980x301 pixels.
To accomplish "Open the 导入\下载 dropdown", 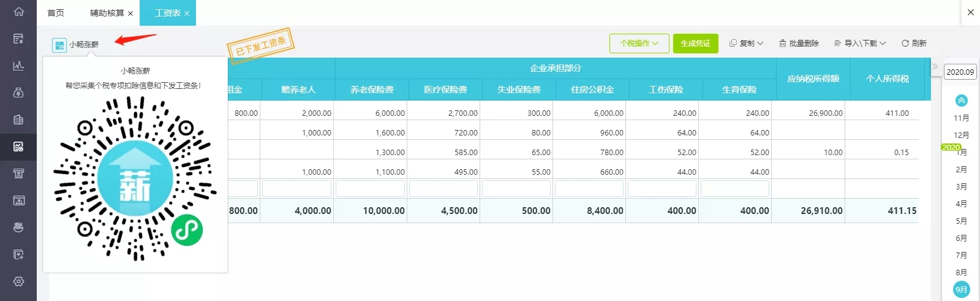I will coord(860,44).
